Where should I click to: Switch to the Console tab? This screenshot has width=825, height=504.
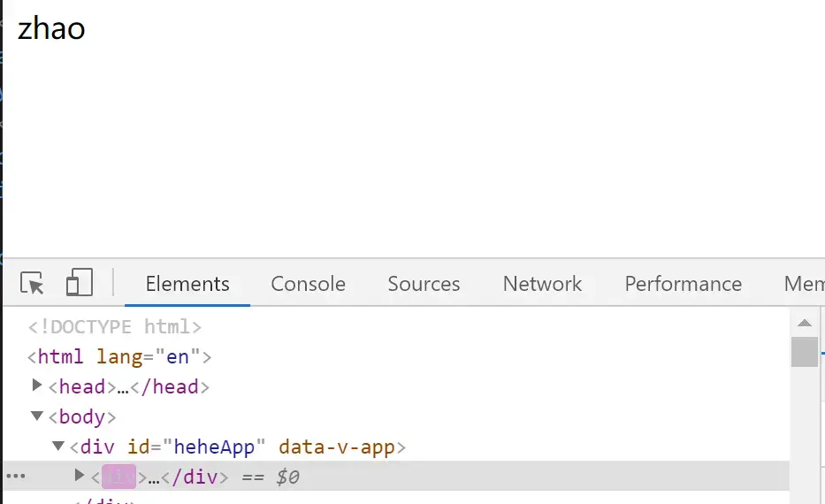(308, 284)
